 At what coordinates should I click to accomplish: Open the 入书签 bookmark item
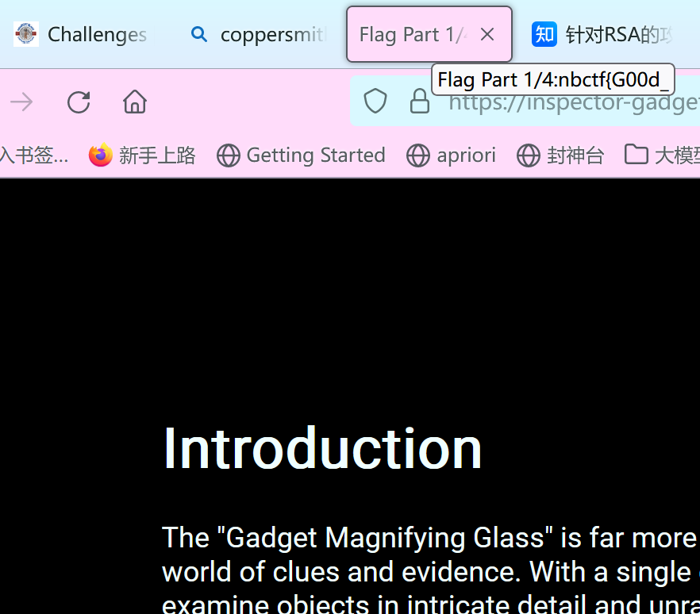(x=33, y=155)
